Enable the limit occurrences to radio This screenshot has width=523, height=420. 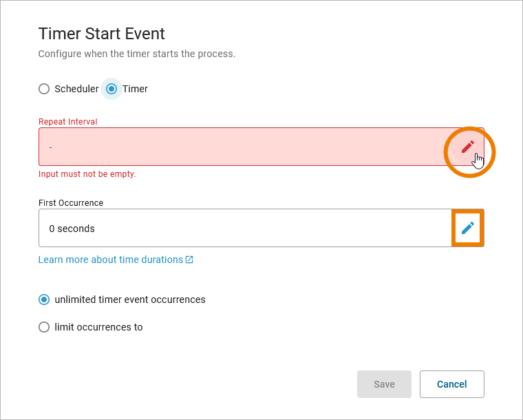tap(44, 327)
